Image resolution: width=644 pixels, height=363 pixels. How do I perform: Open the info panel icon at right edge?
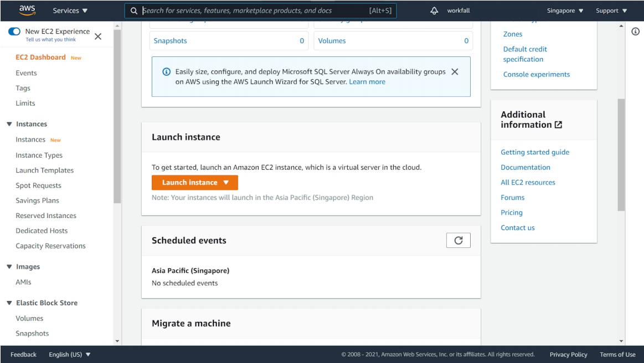(x=635, y=32)
